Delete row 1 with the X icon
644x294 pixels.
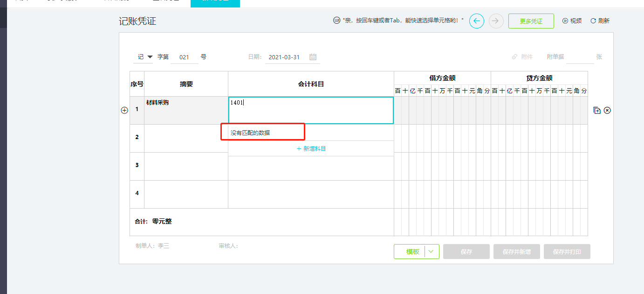click(x=607, y=110)
